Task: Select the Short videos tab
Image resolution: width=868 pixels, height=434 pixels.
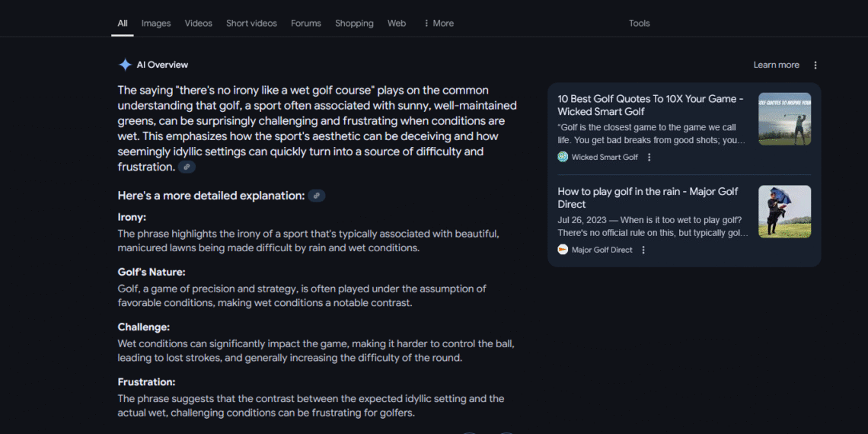Action: (251, 23)
